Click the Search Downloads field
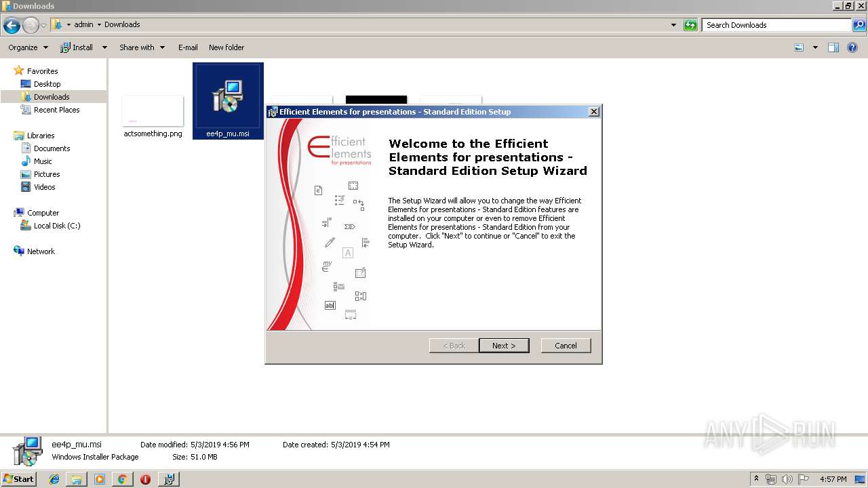Image resolution: width=868 pixels, height=488 pixels. [777, 25]
